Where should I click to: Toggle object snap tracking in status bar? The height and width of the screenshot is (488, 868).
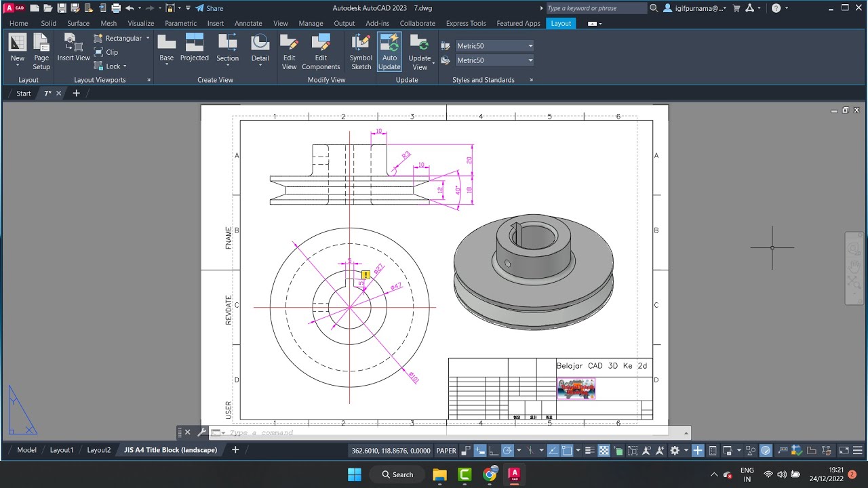553,451
